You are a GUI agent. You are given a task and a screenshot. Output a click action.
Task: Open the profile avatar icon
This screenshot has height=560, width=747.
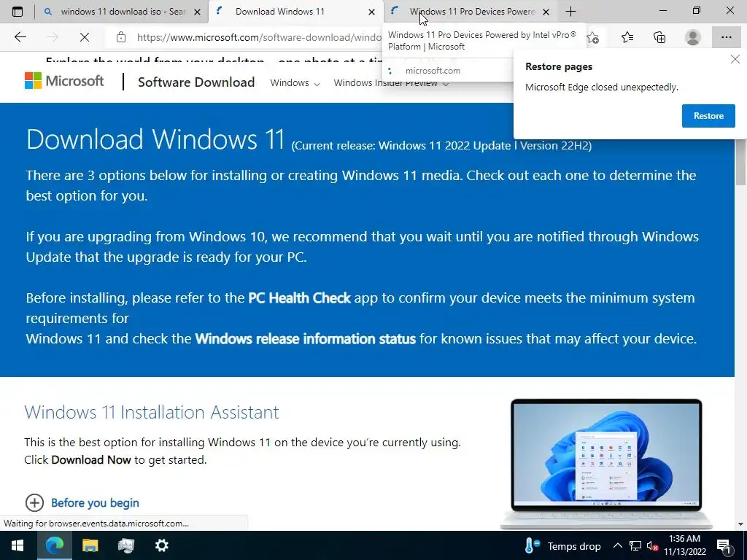[x=693, y=37]
